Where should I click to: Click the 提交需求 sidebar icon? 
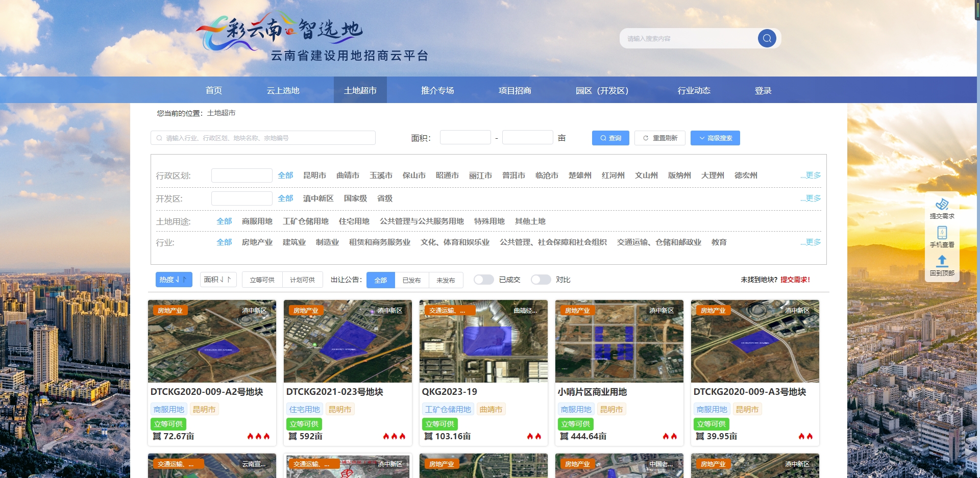(942, 205)
